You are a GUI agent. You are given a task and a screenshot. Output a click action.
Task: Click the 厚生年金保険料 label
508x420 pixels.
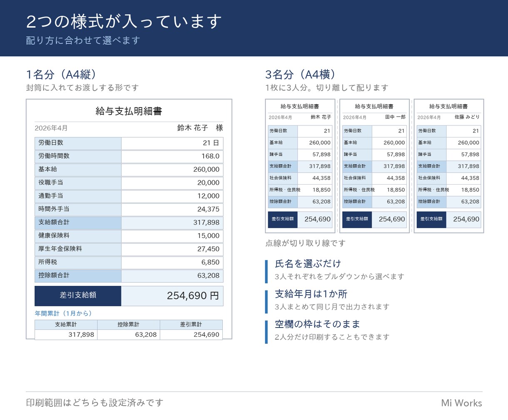click(78, 249)
